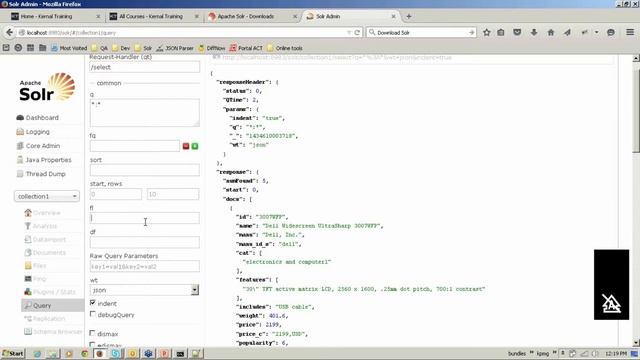Screen dimensions: 640x360
Task: Open the Schema Browser
Action: coord(53,331)
